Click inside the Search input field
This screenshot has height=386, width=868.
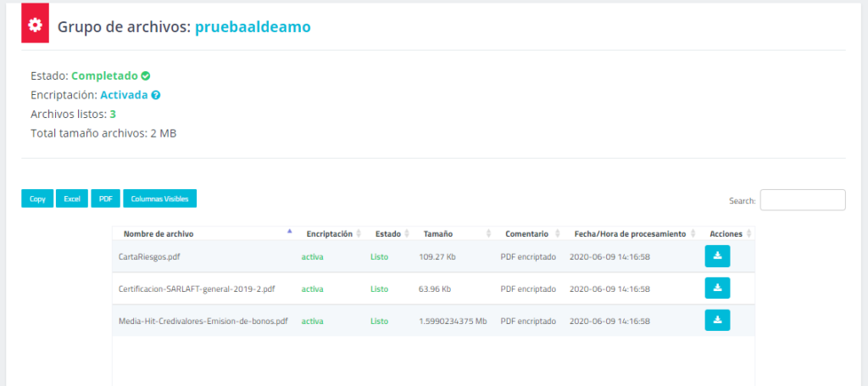pos(802,200)
